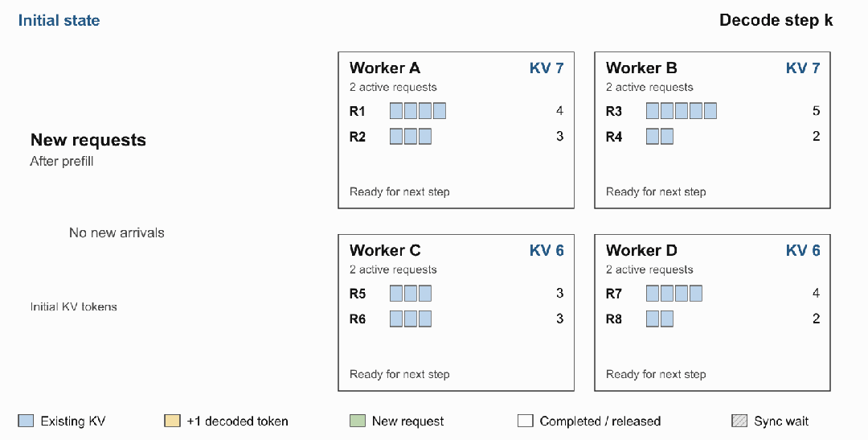Click the last KV block of R7
Image resolution: width=868 pixels, height=440 pixels.
[696, 293]
